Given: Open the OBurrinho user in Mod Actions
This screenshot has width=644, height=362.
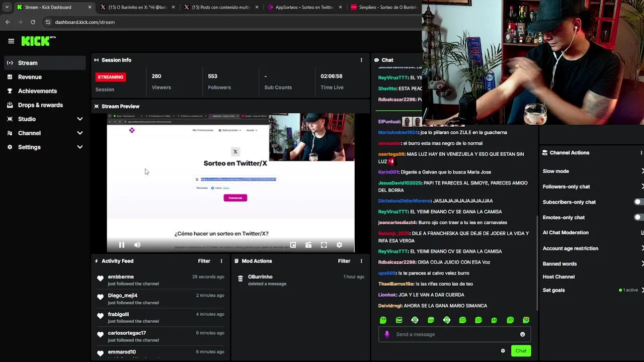Looking at the screenshot, I should tap(260, 277).
